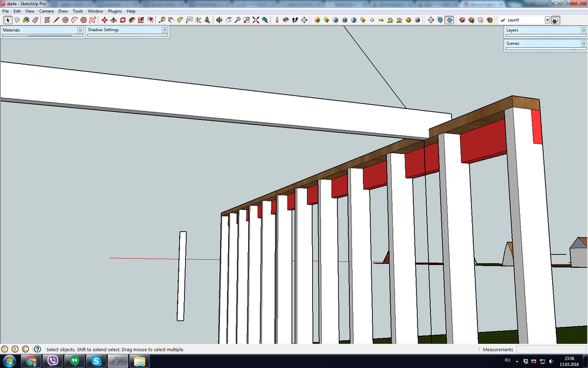The image size is (588, 368).
Task: Select the Paint Bucket tool
Action: coord(26,20)
